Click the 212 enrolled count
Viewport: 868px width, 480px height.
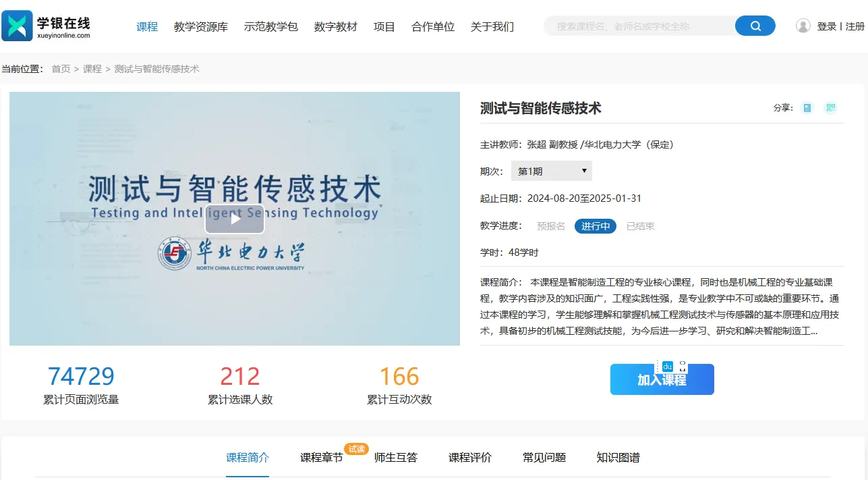[240, 376]
